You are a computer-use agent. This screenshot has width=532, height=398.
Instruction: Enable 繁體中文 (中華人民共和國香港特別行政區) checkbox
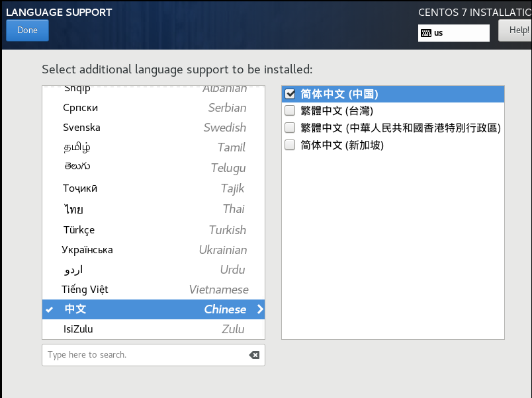tap(290, 128)
